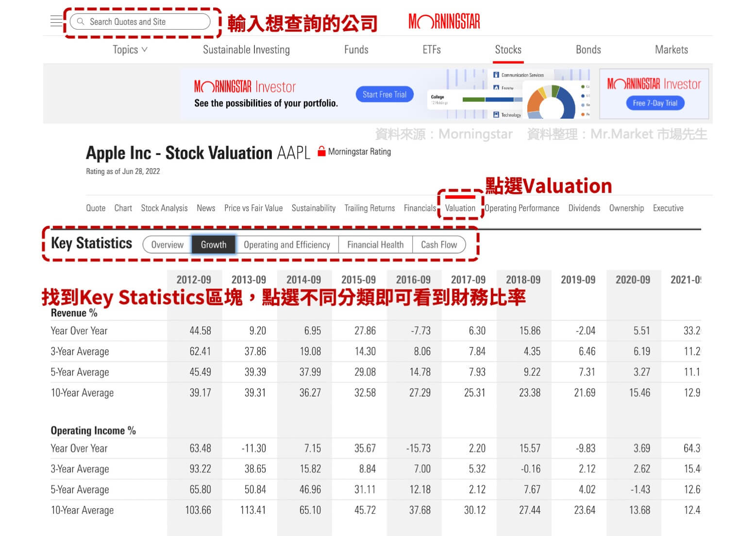
Task: Open the News tab
Action: (x=206, y=208)
